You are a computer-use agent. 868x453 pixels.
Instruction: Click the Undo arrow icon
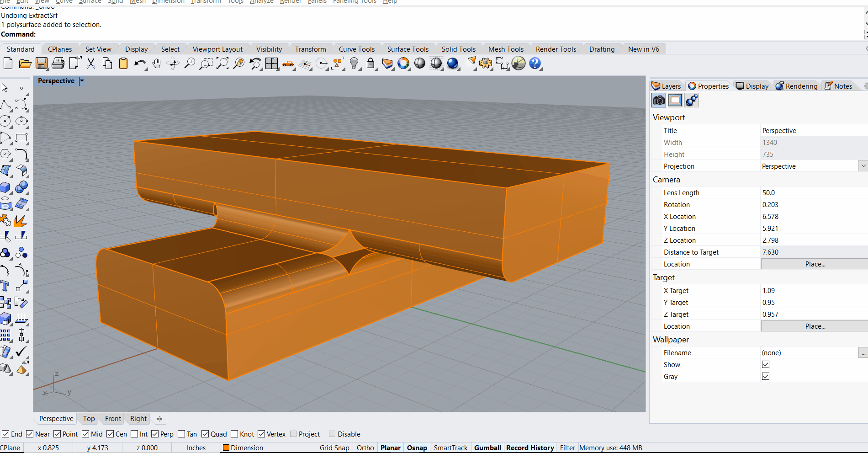(x=140, y=64)
